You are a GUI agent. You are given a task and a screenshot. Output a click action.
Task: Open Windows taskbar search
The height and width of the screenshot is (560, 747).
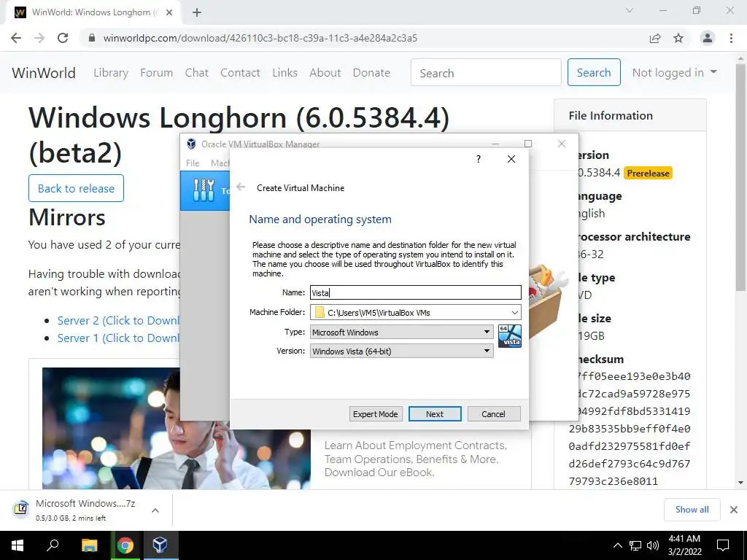(53, 545)
